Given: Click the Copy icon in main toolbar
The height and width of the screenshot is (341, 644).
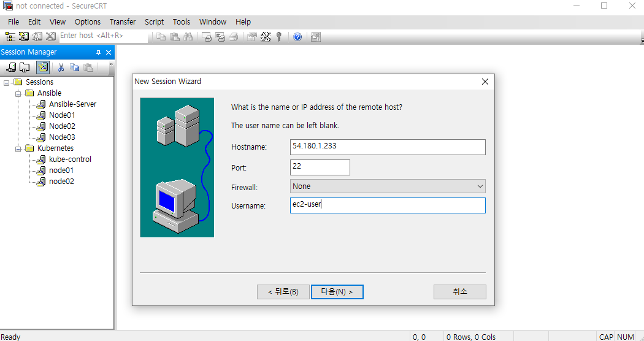Looking at the screenshot, I should click(x=161, y=37).
